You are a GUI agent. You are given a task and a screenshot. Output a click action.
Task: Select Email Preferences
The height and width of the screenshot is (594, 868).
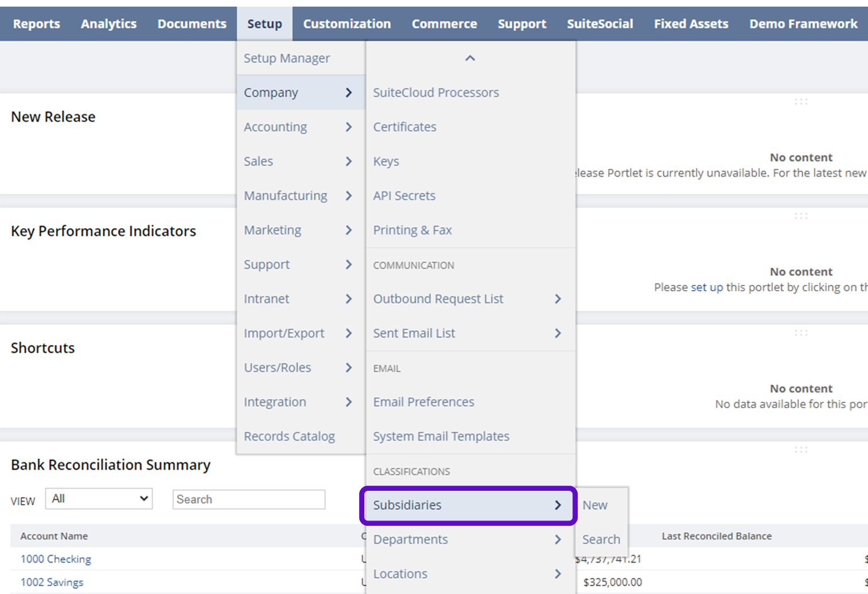pos(423,402)
